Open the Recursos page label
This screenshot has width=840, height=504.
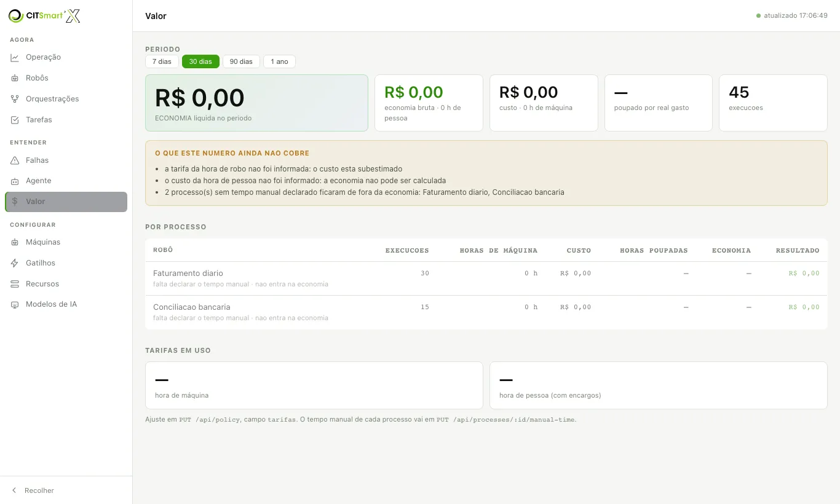point(42,284)
